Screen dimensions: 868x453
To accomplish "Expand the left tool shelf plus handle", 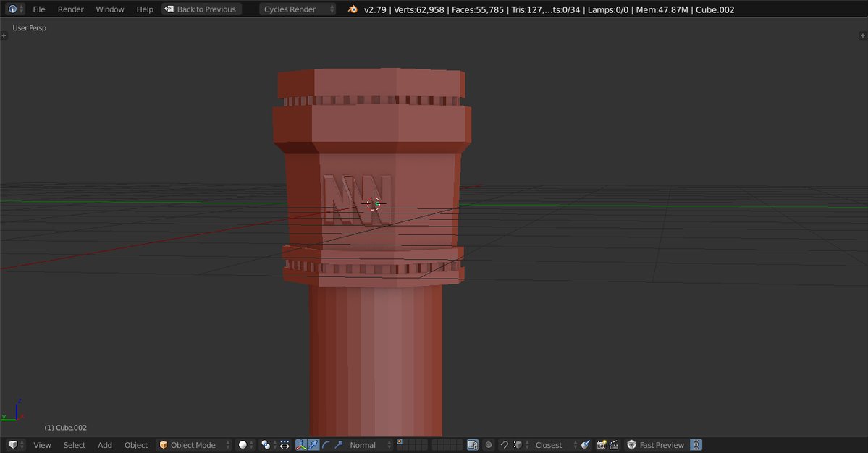I will (4, 35).
